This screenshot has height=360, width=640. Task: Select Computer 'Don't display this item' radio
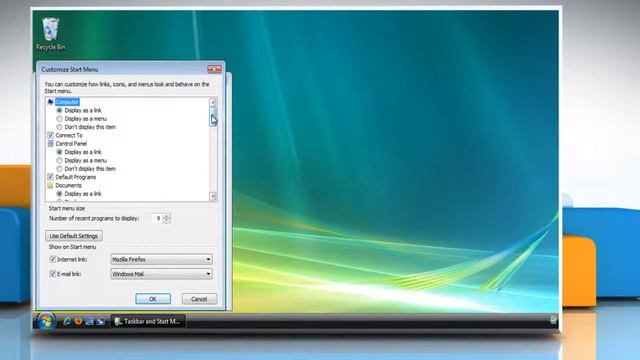[x=60, y=127]
